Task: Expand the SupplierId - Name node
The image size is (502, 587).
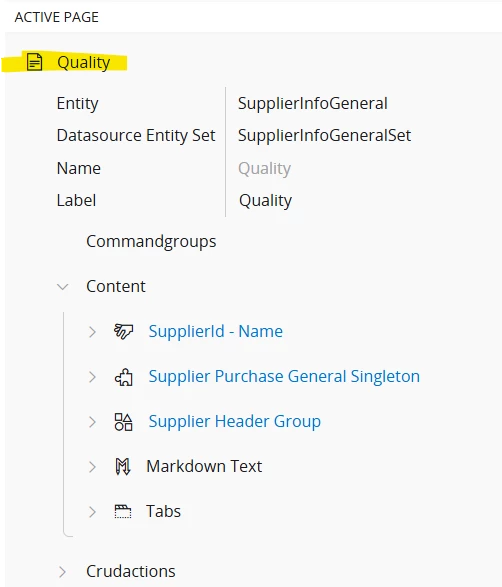Action: point(92,332)
